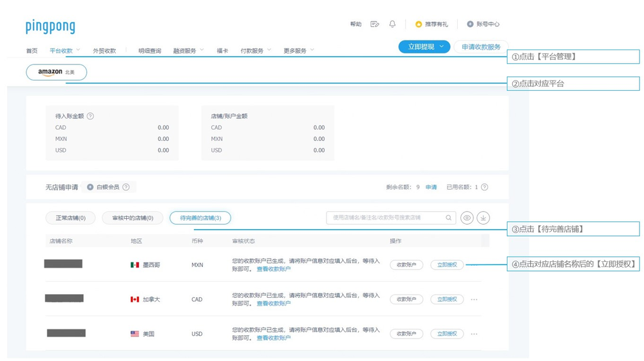Screen dimensions: 644x361
Task: Click the download icon next to search box
Action: tap(483, 218)
